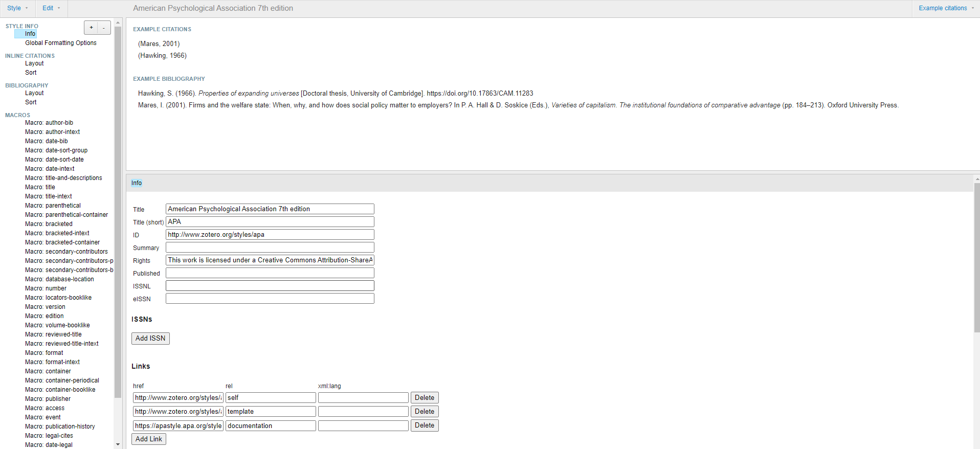This screenshot has width=980, height=449.
Task: Select Macro: parenthetical-container
Action: tap(66, 215)
